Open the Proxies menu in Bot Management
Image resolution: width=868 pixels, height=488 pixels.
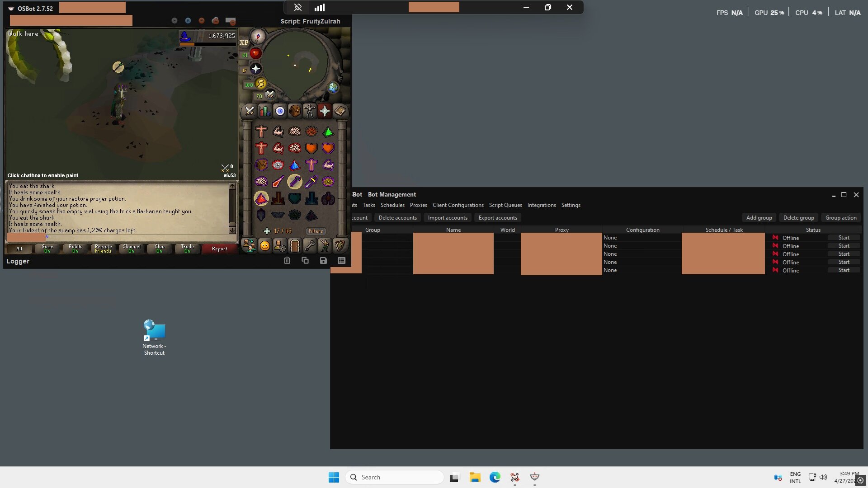[418, 205]
